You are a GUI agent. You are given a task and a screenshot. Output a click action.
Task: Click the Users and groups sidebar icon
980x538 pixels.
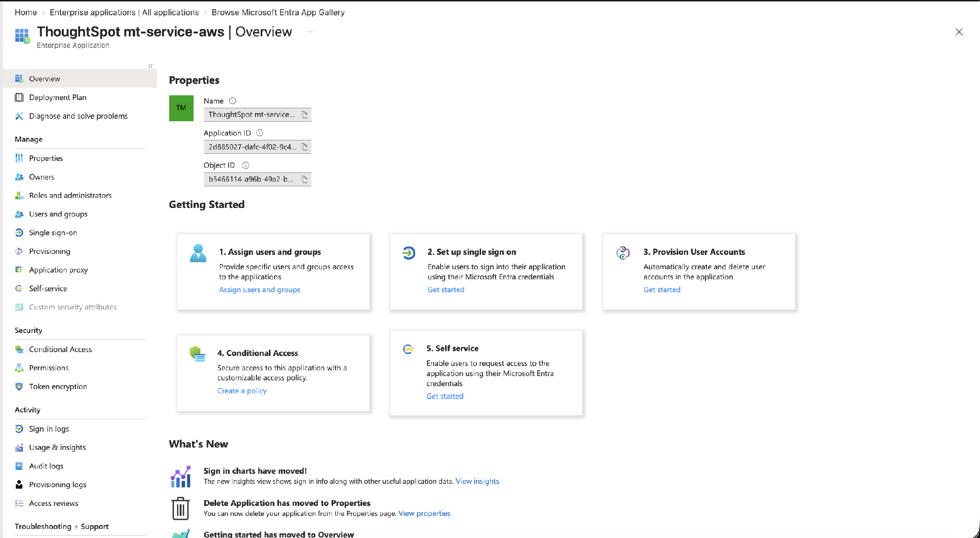(x=19, y=214)
